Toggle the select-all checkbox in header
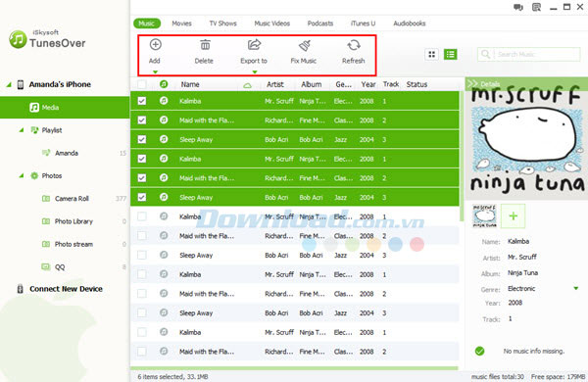The height and width of the screenshot is (382, 588). point(142,84)
